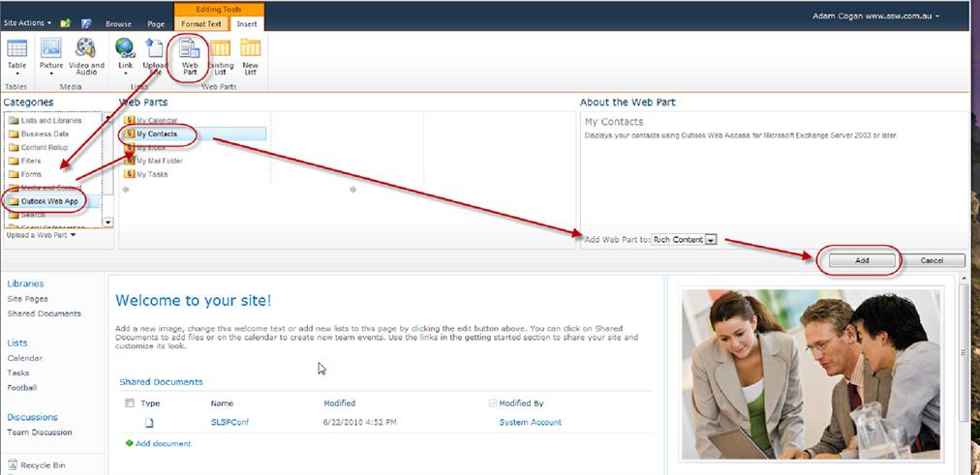Open the SLSPConf document link
Viewport: 980px width, 475px height.
click(229, 423)
